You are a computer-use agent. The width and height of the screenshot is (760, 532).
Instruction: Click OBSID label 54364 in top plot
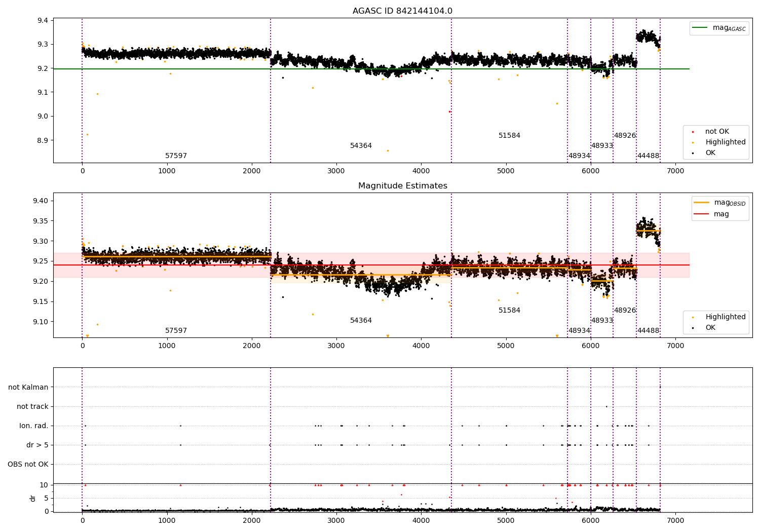point(361,146)
